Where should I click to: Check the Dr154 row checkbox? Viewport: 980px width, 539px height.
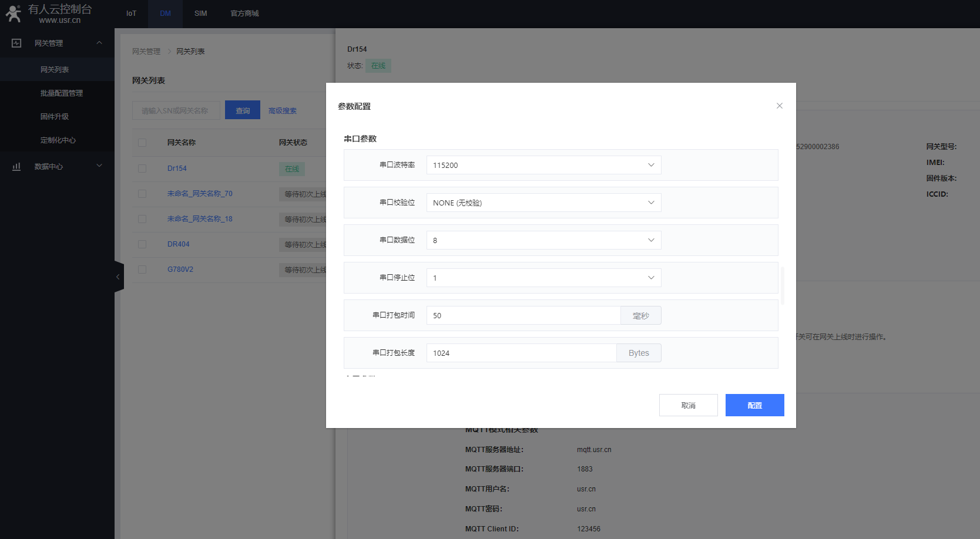click(142, 169)
